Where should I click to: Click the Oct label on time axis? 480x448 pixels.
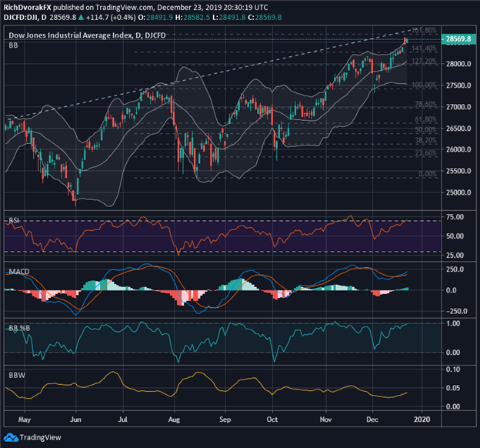[272, 420]
